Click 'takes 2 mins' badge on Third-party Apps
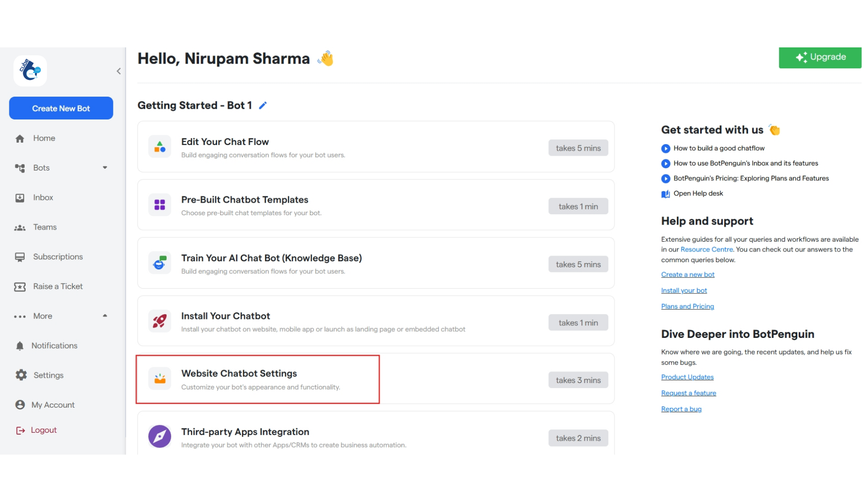Image resolution: width=868 pixels, height=502 pixels. point(578,438)
